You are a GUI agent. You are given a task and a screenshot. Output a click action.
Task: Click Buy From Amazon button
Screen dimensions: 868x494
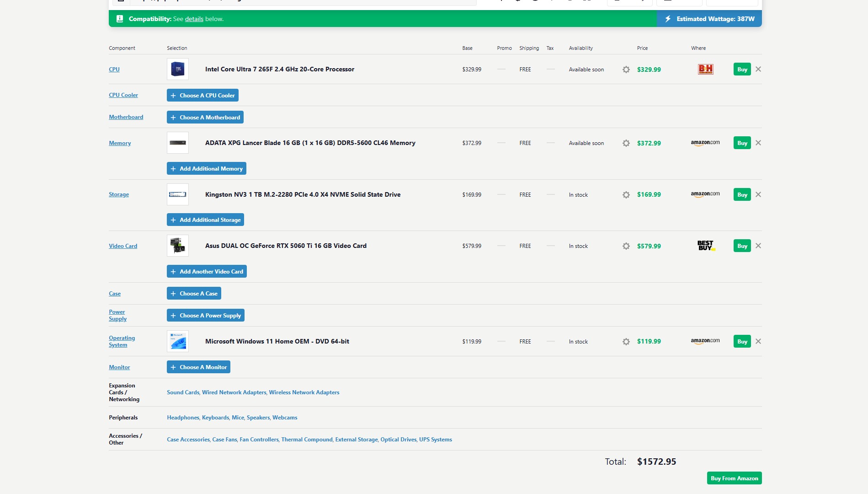(735, 478)
